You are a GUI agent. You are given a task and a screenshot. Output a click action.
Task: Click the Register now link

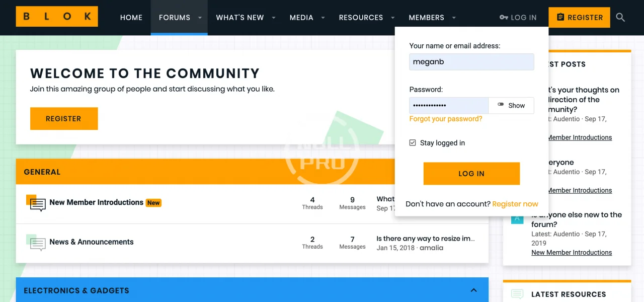515,204
